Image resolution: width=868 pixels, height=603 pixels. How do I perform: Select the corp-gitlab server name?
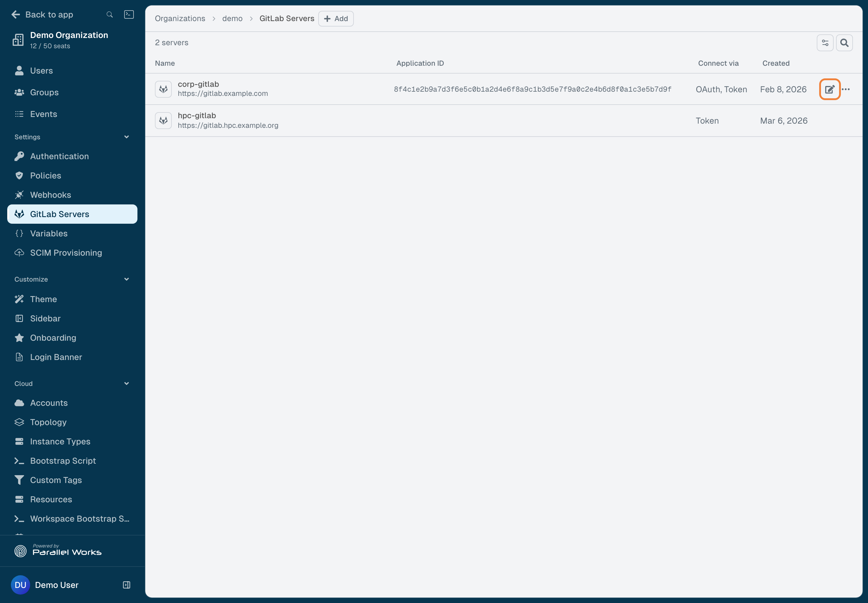(x=198, y=84)
